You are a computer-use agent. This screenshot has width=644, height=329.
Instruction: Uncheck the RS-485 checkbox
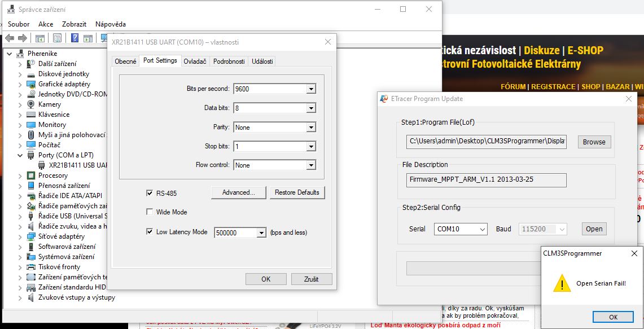[x=150, y=193]
